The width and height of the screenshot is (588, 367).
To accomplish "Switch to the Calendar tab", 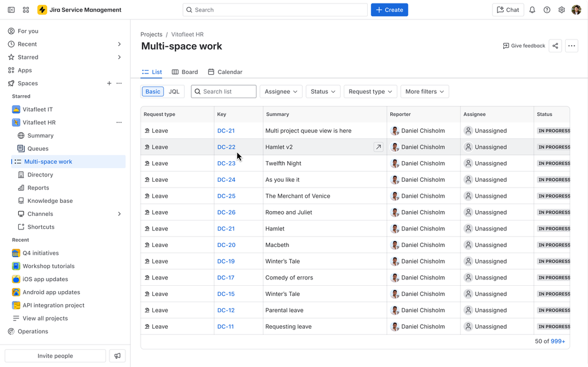I will point(225,72).
